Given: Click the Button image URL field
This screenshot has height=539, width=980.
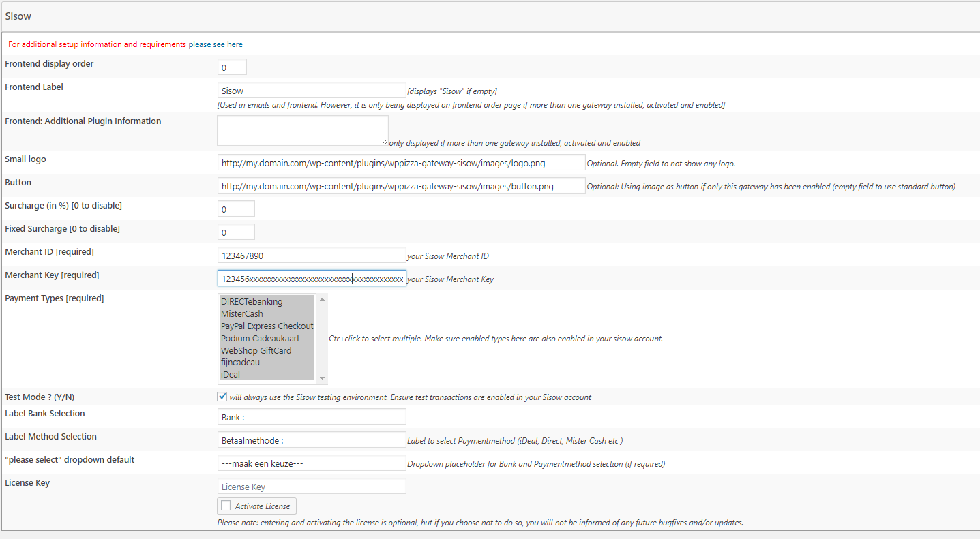Looking at the screenshot, I should click(401, 186).
